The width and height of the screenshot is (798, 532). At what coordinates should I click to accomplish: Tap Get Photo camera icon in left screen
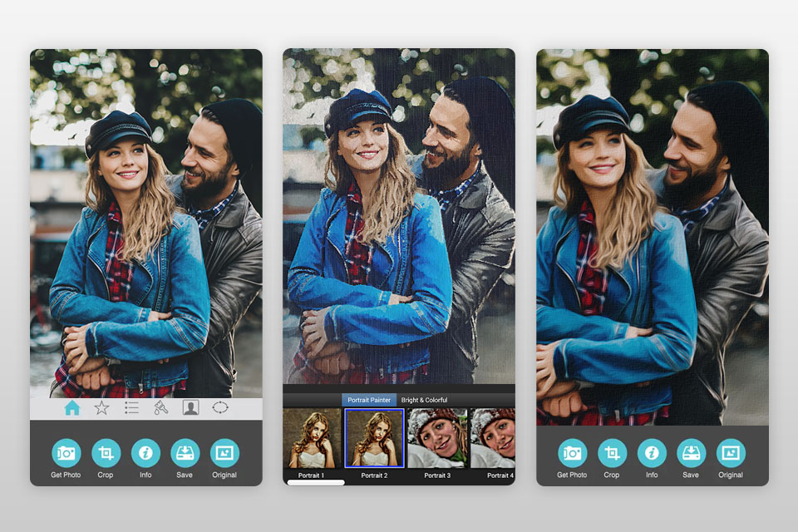click(66, 452)
